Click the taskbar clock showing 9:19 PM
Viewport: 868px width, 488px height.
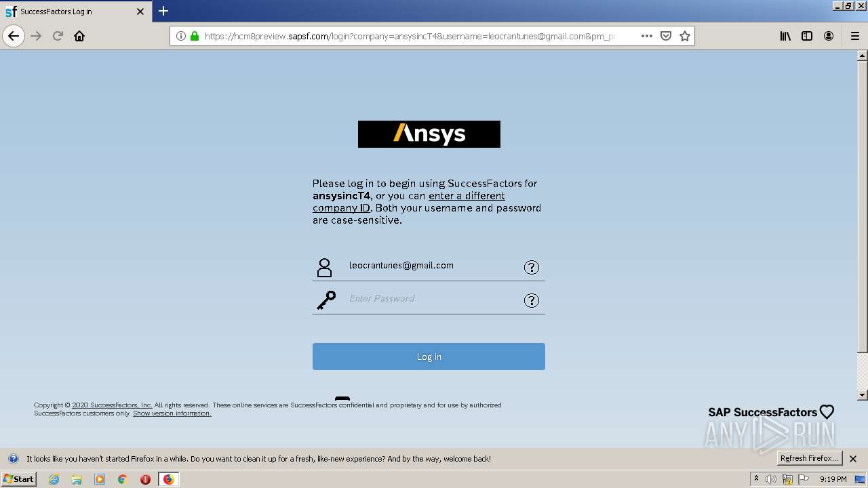click(x=833, y=479)
